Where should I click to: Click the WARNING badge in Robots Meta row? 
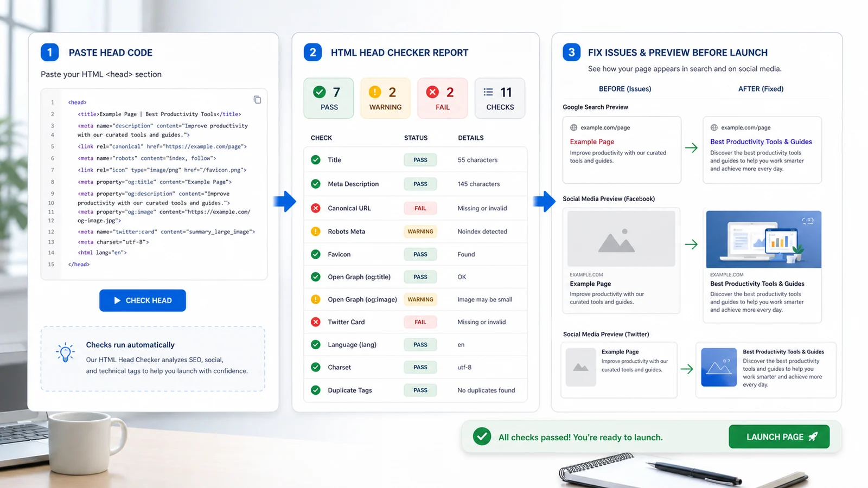click(420, 232)
